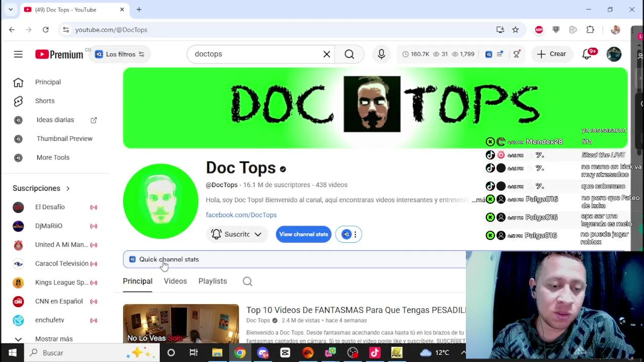
Task: Open the FANTASMAS video thumbnail
Action: 181,323
